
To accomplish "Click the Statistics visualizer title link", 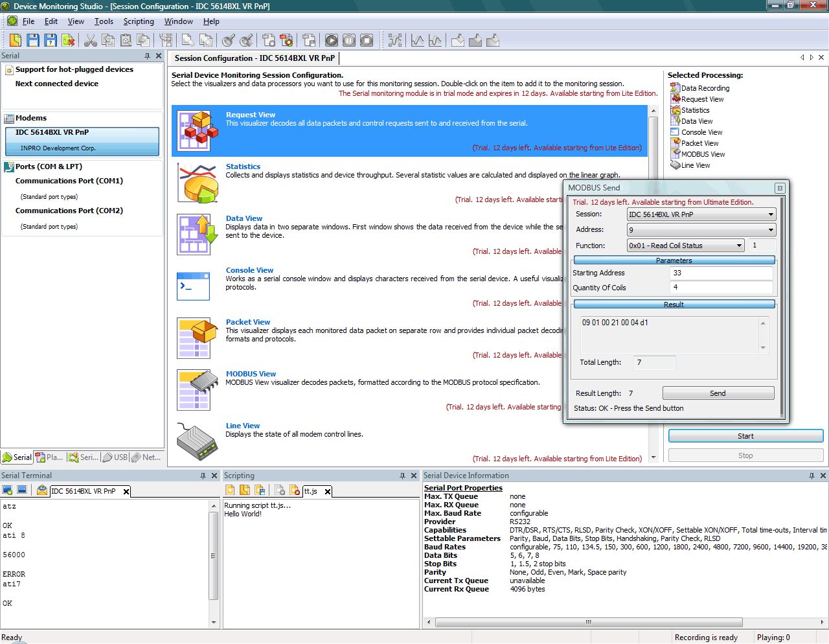I will [x=243, y=167].
